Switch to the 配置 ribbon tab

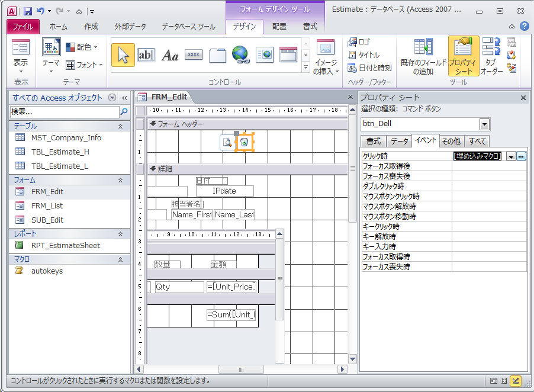point(279,26)
